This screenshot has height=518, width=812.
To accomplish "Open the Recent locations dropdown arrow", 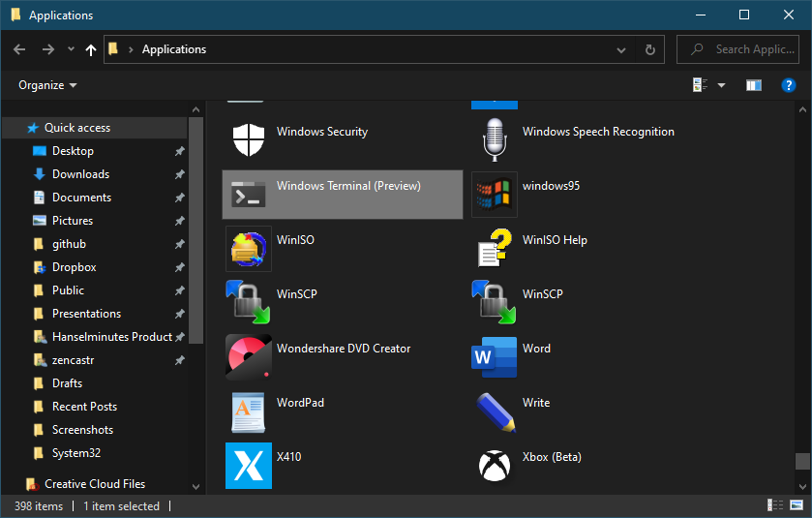I will pos(71,49).
